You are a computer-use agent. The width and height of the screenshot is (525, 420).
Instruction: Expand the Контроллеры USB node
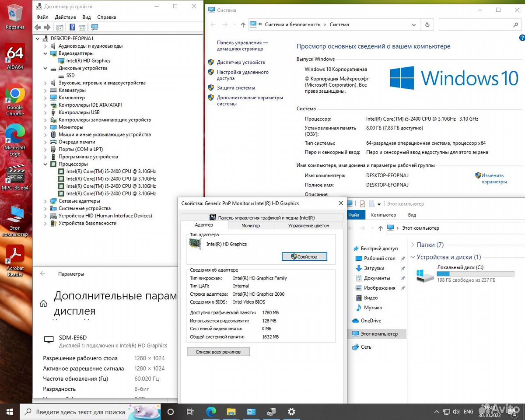tap(45, 112)
